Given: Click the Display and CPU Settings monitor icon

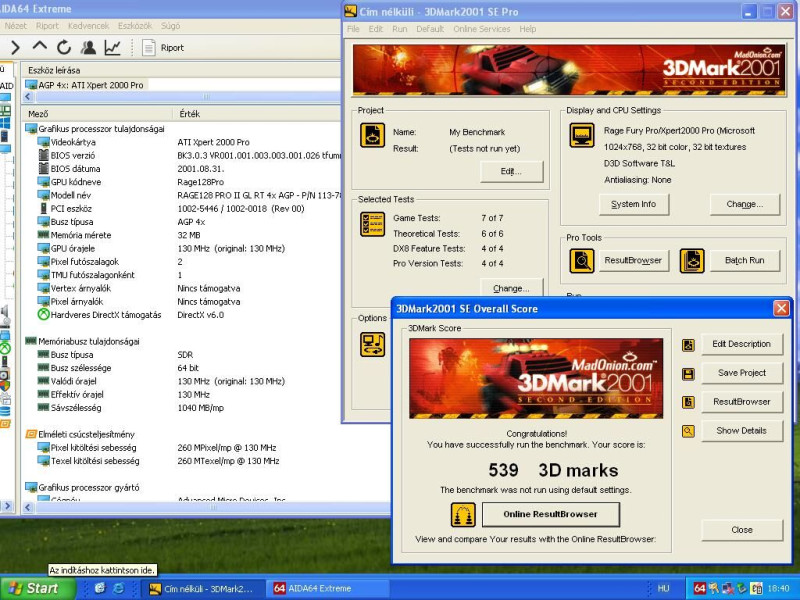Looking at the screenshot, I should (x=582, y=136).
